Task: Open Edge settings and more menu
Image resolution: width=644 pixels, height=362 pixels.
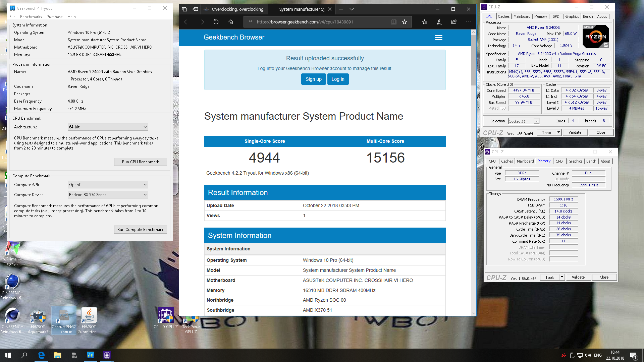Action: 469,22
